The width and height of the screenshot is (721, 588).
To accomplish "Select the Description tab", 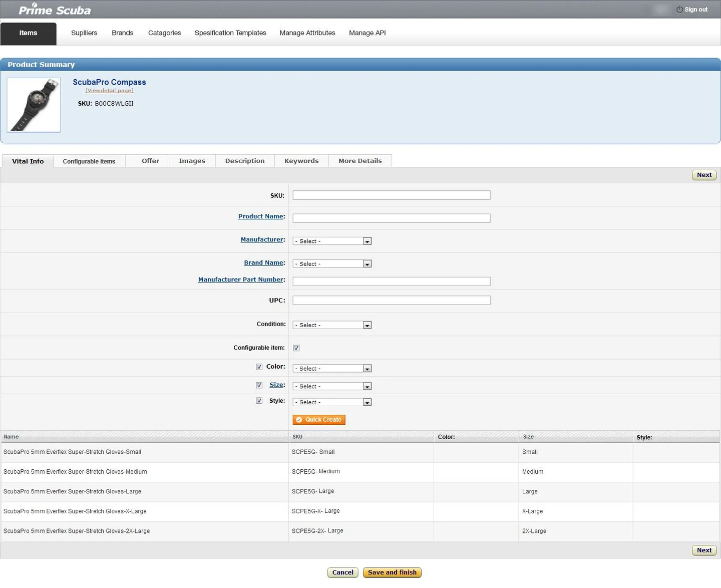I will (245, 161).
